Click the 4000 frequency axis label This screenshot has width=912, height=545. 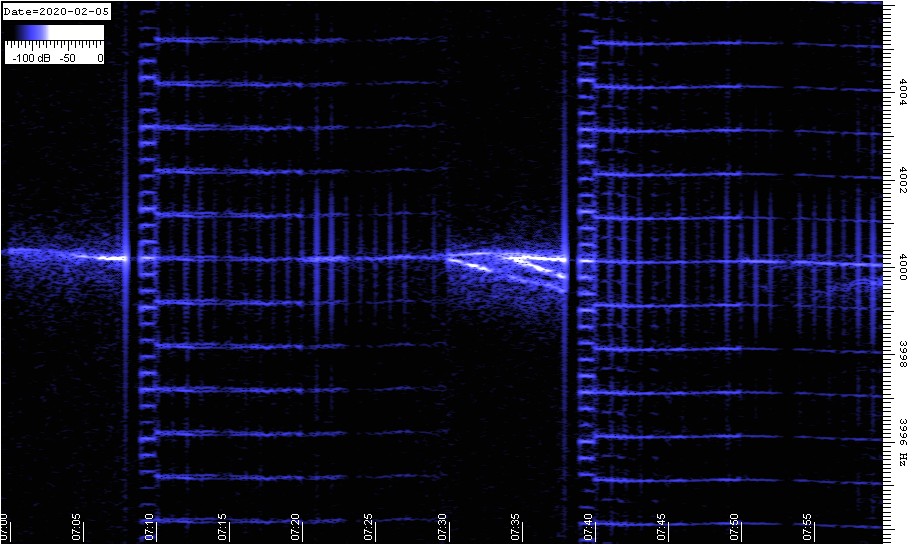[903, 268]
